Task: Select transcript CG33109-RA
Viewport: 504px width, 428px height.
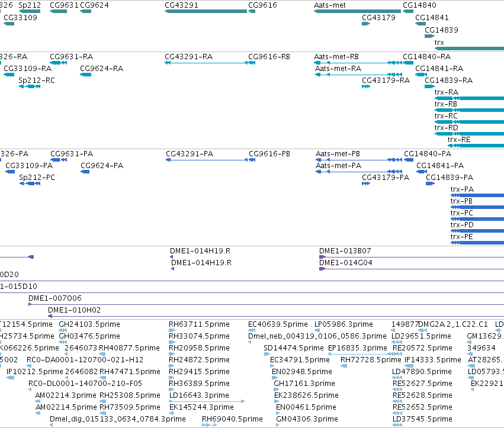Action: (27, 69)
